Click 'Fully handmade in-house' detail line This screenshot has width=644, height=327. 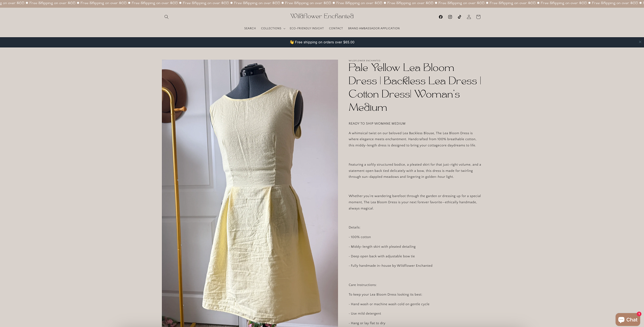pos(390,266)
